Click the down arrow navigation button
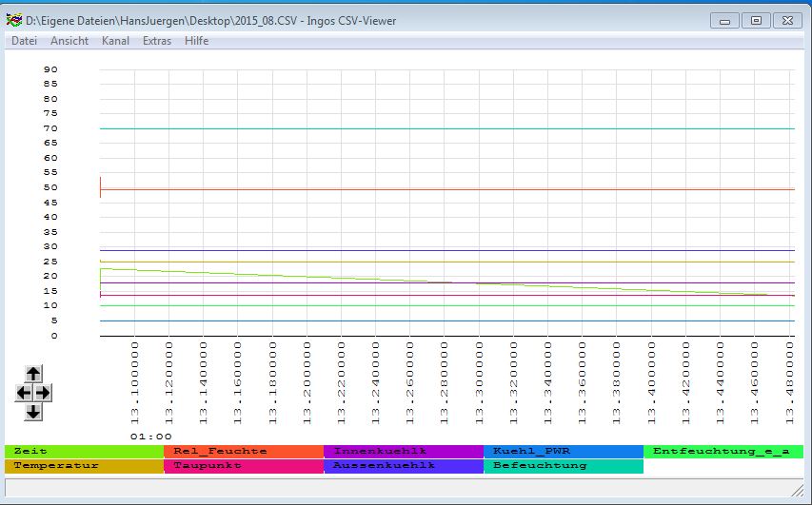This screenshot has height=505, width=812. pos(33,412)
